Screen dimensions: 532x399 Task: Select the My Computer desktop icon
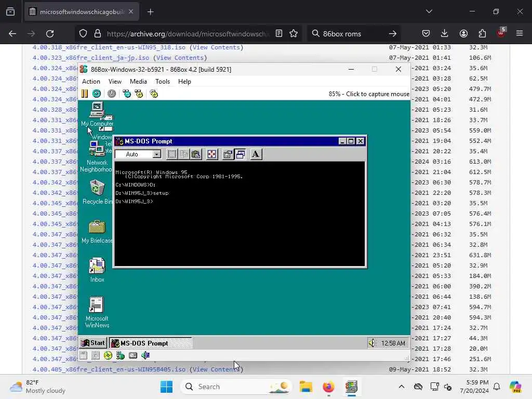(97, 115)
